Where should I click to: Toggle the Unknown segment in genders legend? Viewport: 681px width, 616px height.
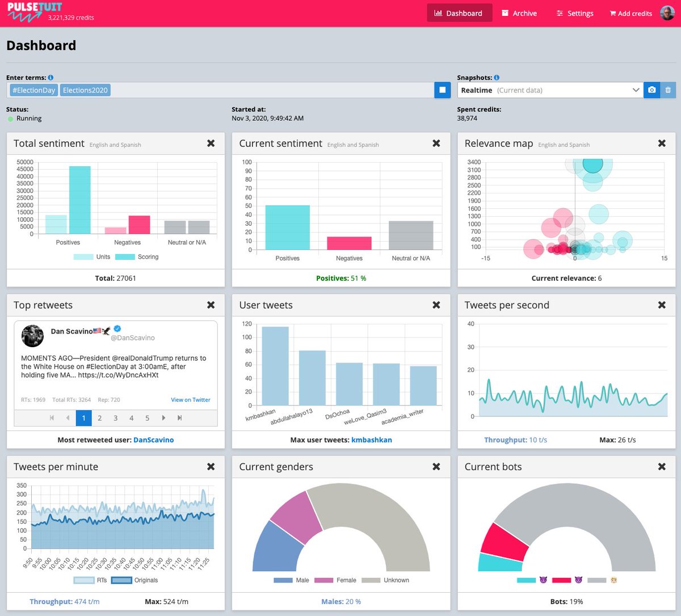coord(385,580)
